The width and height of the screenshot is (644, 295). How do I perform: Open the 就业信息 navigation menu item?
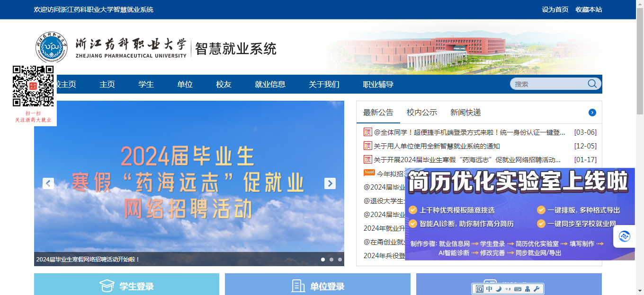coord(270,84)
